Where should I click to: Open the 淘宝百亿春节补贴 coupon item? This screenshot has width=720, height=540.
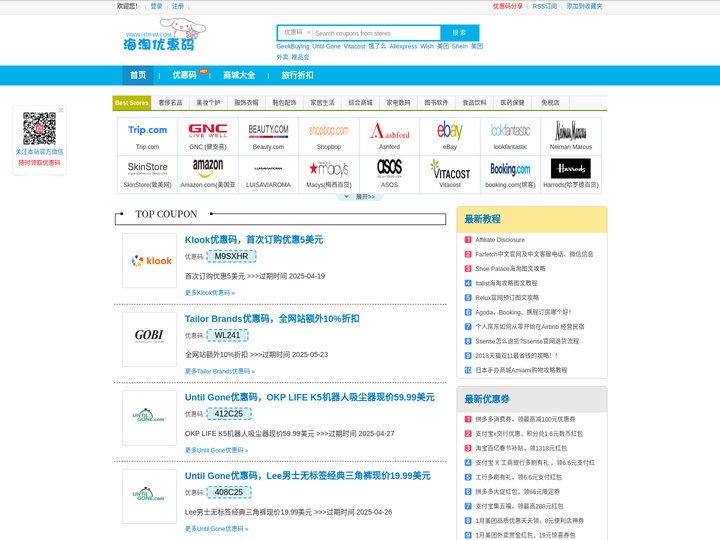(x=521, y=448)
